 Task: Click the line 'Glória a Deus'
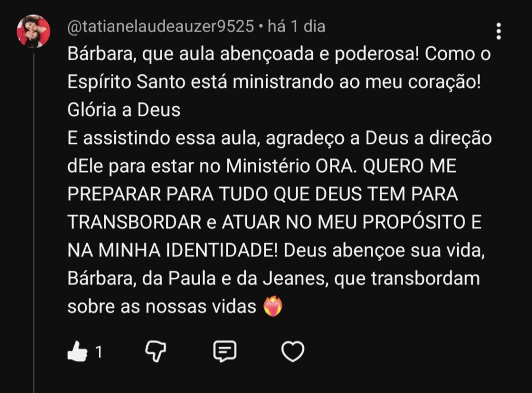tap(124, 110)
